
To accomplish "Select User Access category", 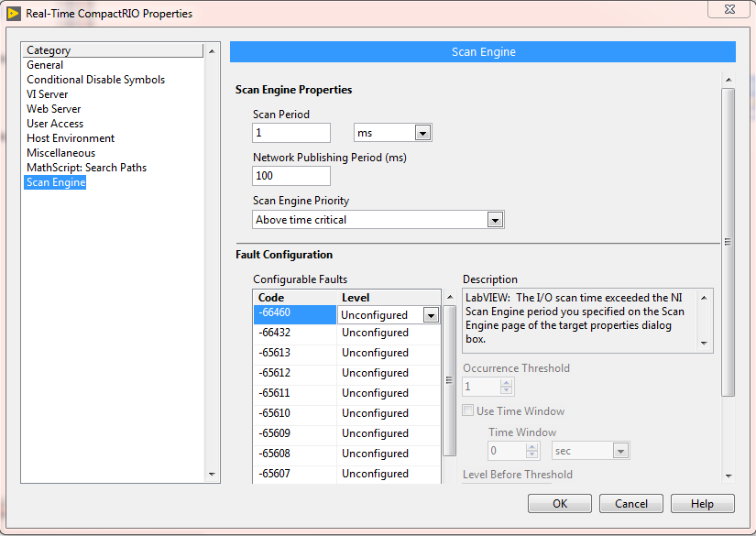I will click(x=55, y=124).
